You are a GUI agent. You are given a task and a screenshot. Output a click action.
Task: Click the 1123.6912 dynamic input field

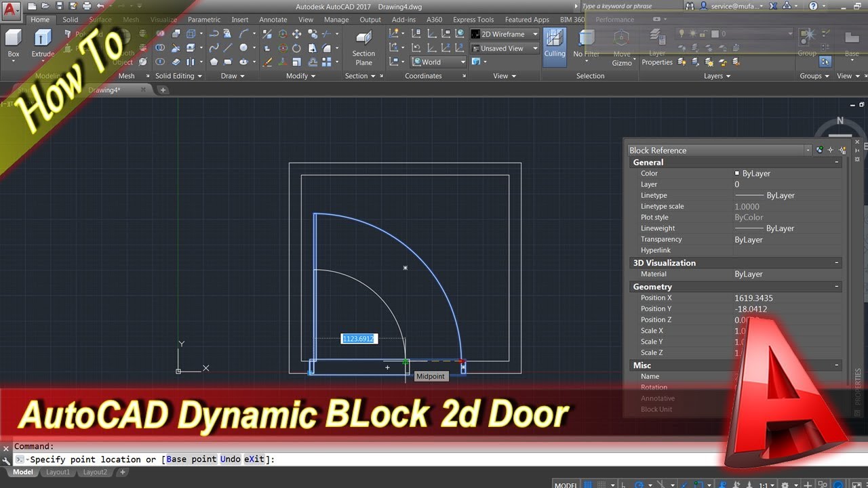click(x=359, y=338)
